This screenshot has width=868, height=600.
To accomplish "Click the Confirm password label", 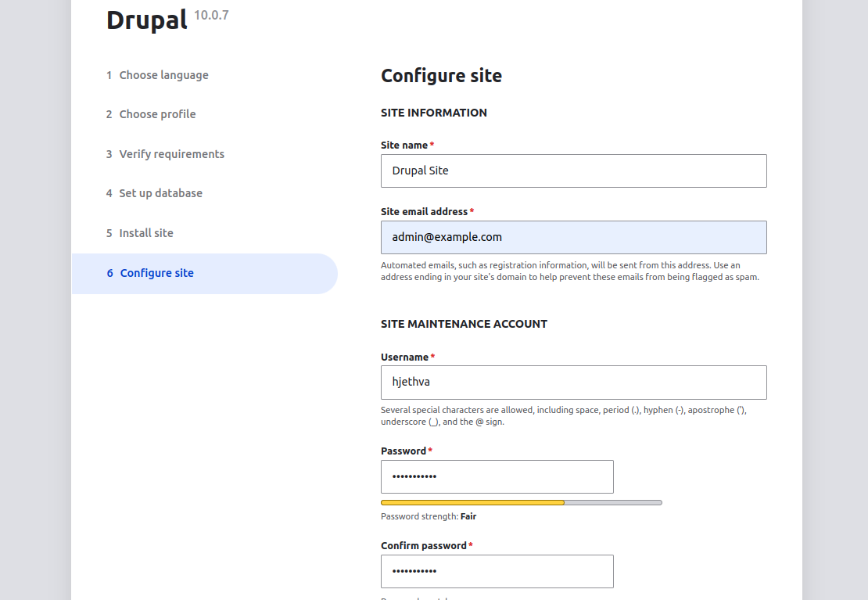I will [423, 546].
